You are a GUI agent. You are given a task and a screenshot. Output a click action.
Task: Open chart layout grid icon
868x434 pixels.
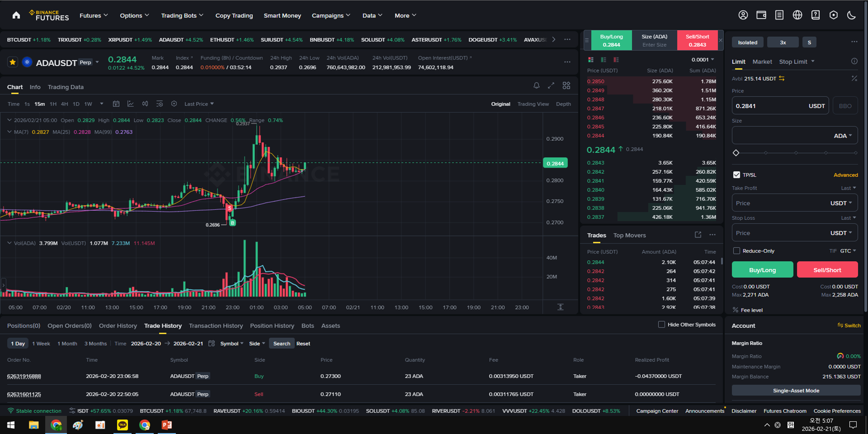pyautogui.click(x=566, y=86)
